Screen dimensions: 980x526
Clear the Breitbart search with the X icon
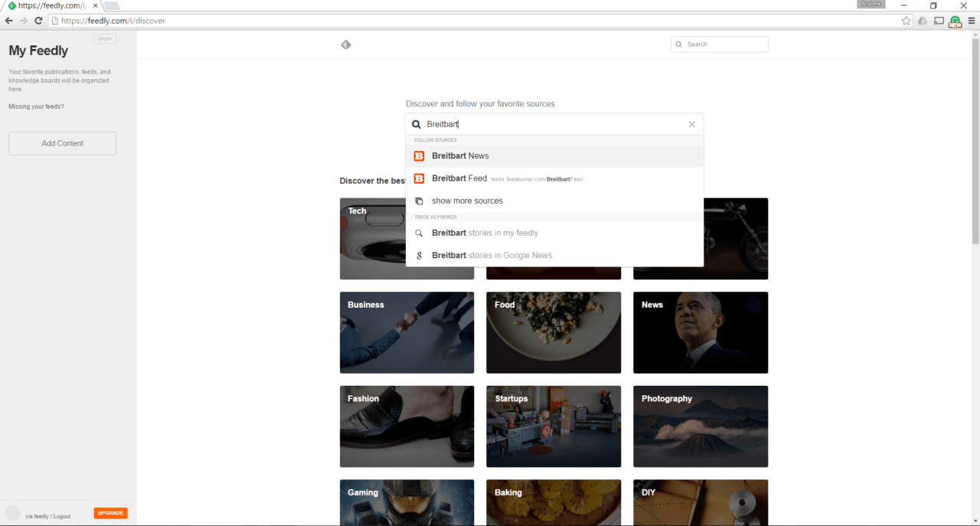(x=692, y=124)
